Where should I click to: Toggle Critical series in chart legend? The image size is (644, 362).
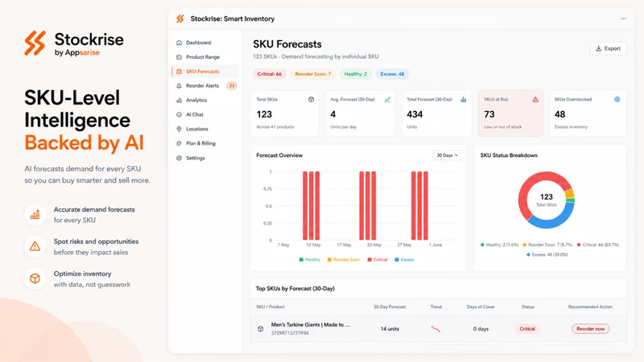(x=378, y=259)
